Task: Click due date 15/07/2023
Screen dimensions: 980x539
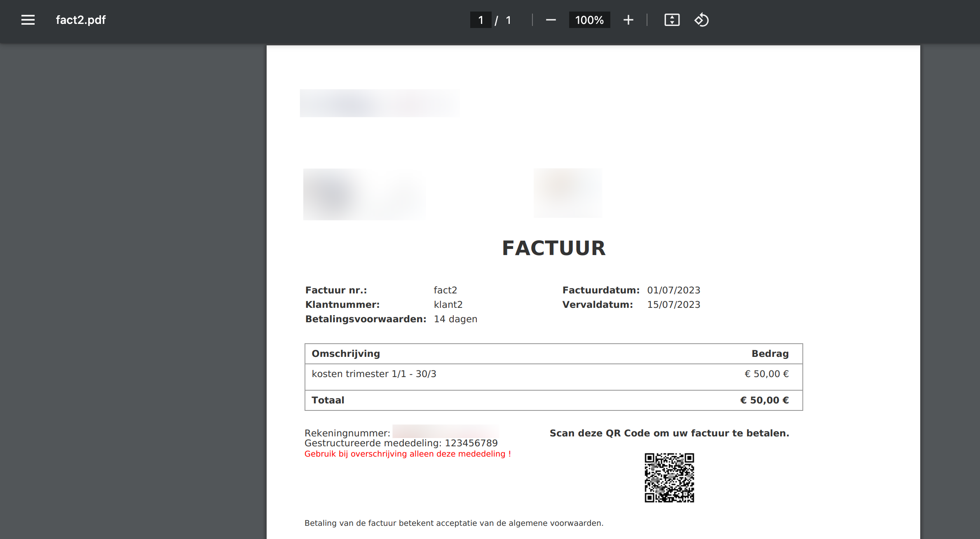Action: tap(673, 305)
